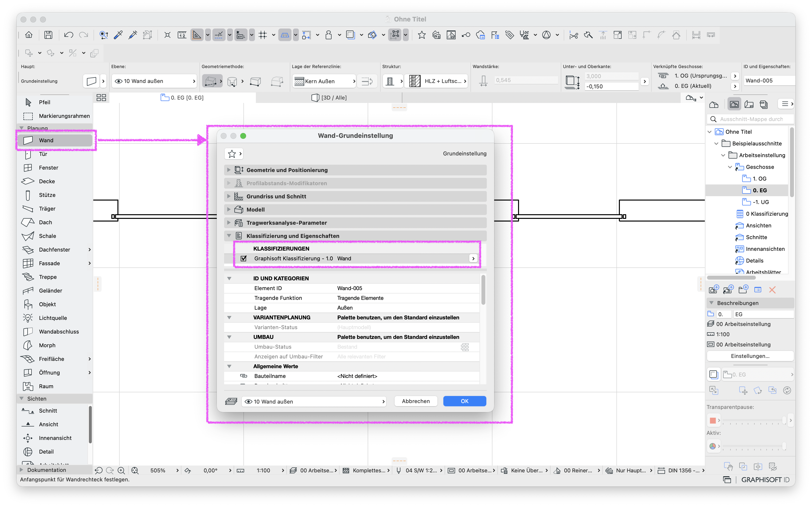The width and height of the screenshot is (812, 507).
Task: Choose the Morph tool
Action: coord(47,345)
